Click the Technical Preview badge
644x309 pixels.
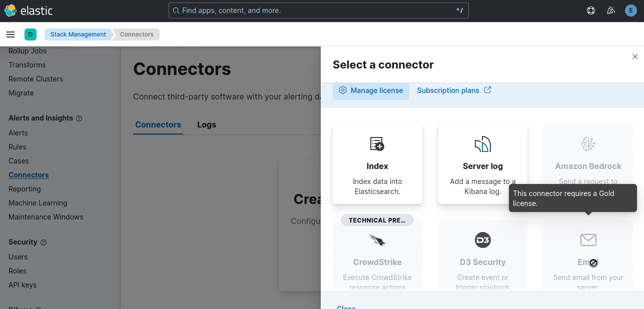click(x=377, y=220)
